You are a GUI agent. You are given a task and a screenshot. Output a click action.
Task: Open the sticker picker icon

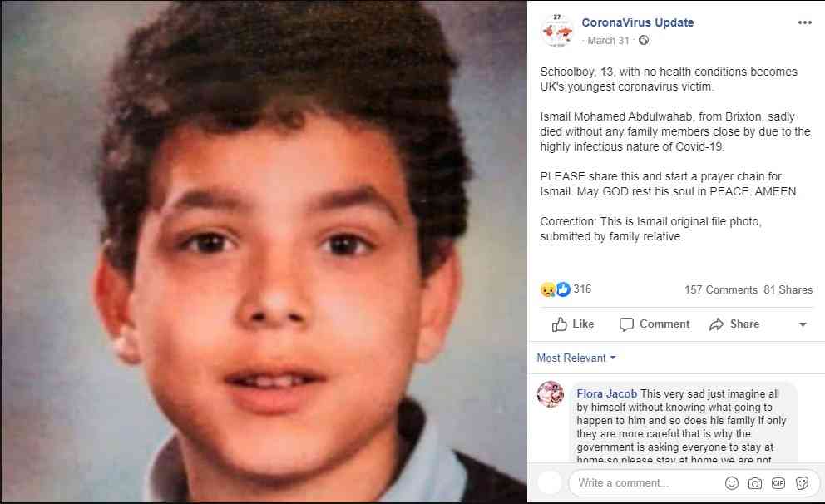802,483
